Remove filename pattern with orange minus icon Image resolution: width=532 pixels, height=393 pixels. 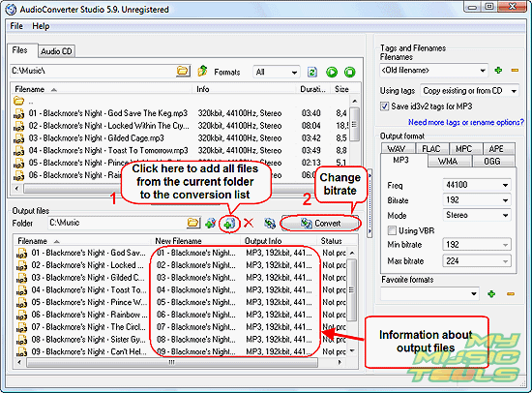click(515, 71)
